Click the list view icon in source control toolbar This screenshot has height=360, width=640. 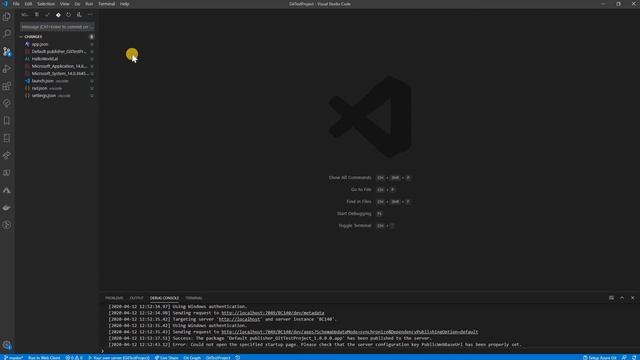click(x=37, y=15)
